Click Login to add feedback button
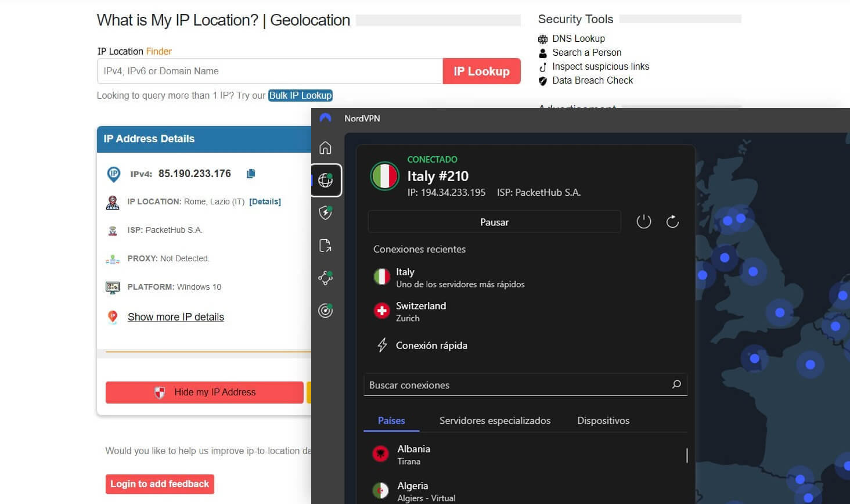Screen dimensions: 850x504 [160, 484]
